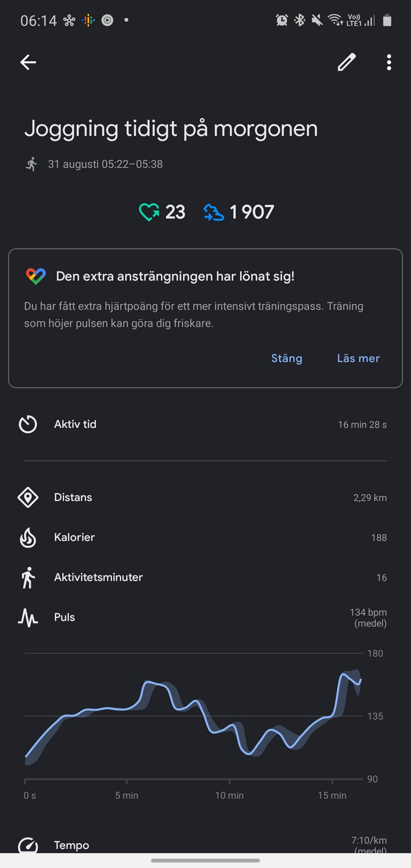Tap the Puls heartbeat icon
The width and height of the screenshot is (411, 868).
pyautogui.click(x=28, y=617)
